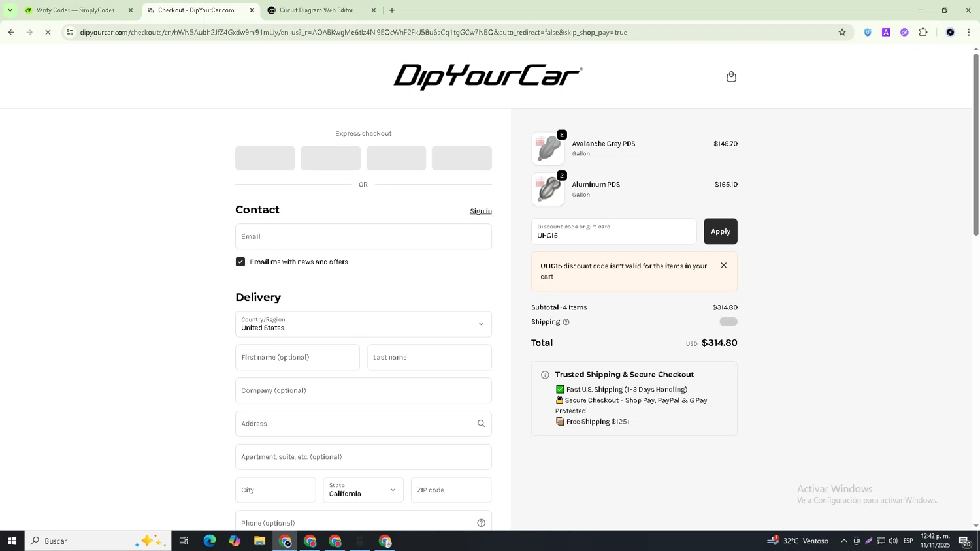Open the tab search dropdown arrow
This screenshot has height=551, width=980.
10,10
